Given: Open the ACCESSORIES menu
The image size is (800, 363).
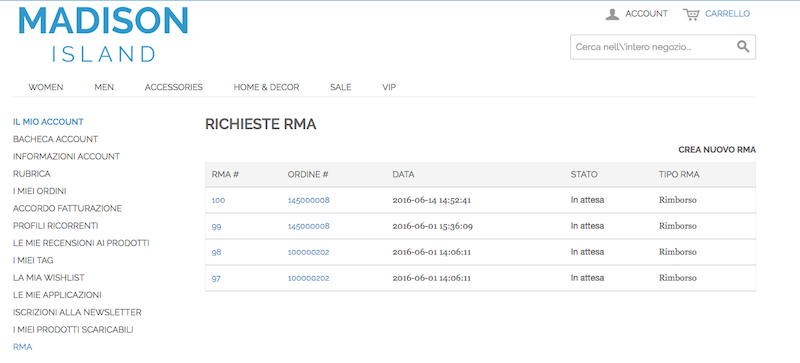Looking at the screenshot, I should pyautogui.click(x=173, y=87).
